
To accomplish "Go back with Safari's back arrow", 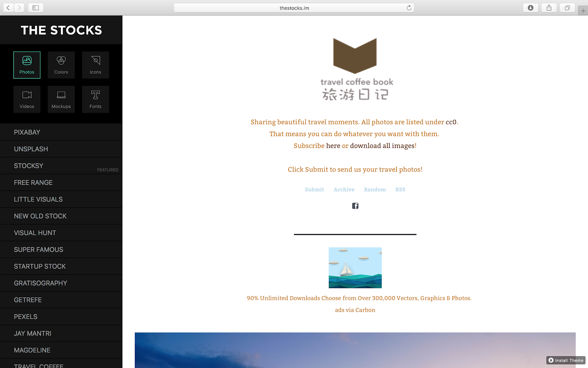I will tap(8, 8).
